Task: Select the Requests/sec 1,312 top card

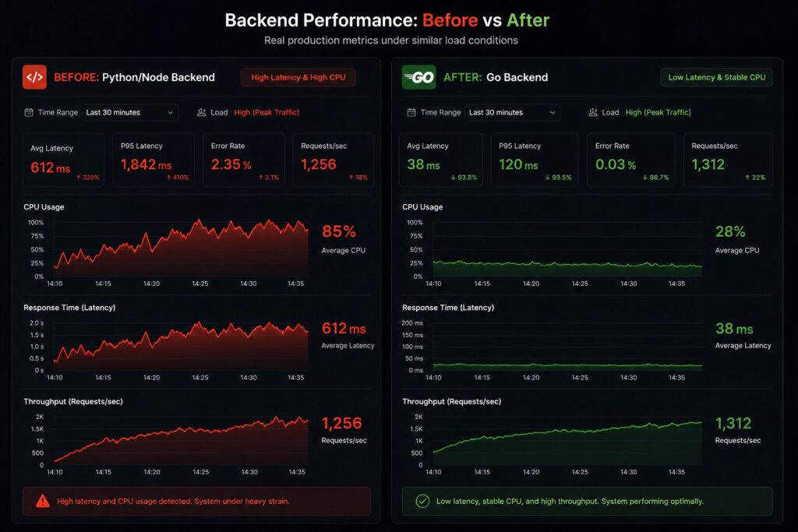Action: coord(728,160)
